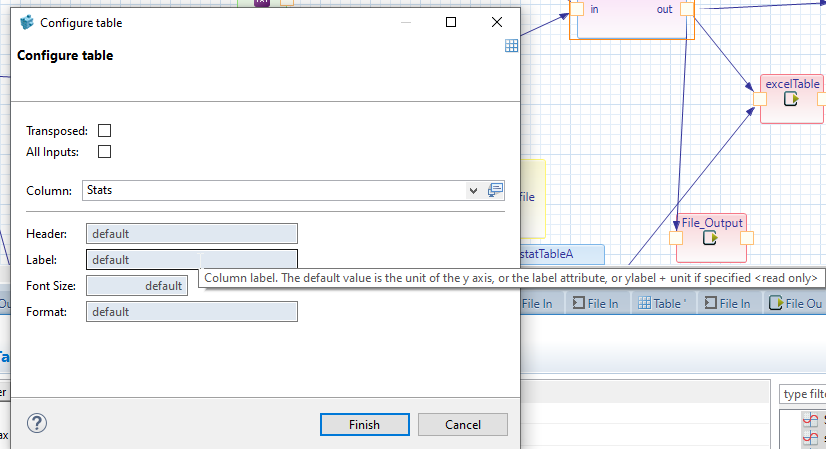Switch to the Table tab

pyautogui.click(x=662, y=303)
